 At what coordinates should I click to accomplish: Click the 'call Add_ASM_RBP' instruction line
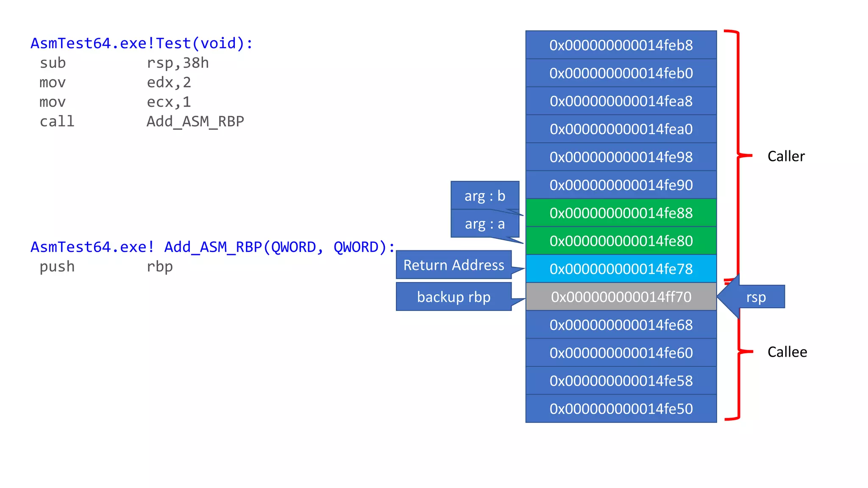click(142, 122)
